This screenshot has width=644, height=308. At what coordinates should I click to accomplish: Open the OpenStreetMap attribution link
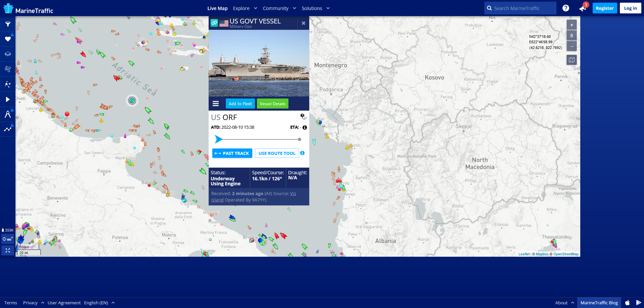click(566, 254)
